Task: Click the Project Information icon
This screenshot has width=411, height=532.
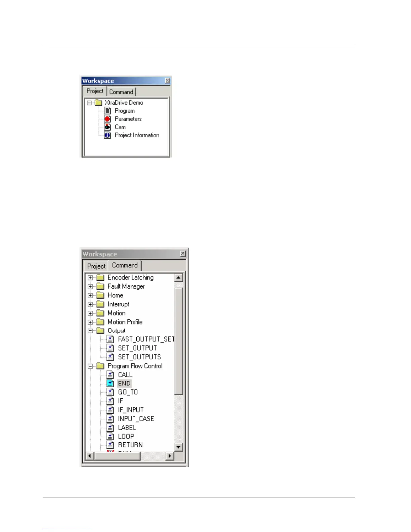Action: point(107,135)
